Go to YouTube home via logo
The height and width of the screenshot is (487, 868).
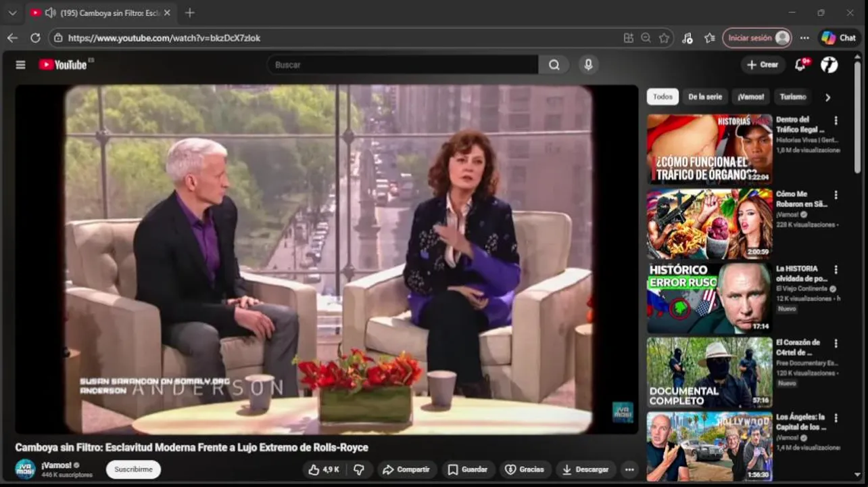click(63, 65)
